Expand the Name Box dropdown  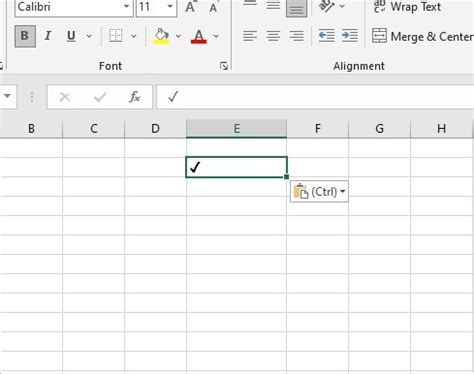(x=7, y=96)
